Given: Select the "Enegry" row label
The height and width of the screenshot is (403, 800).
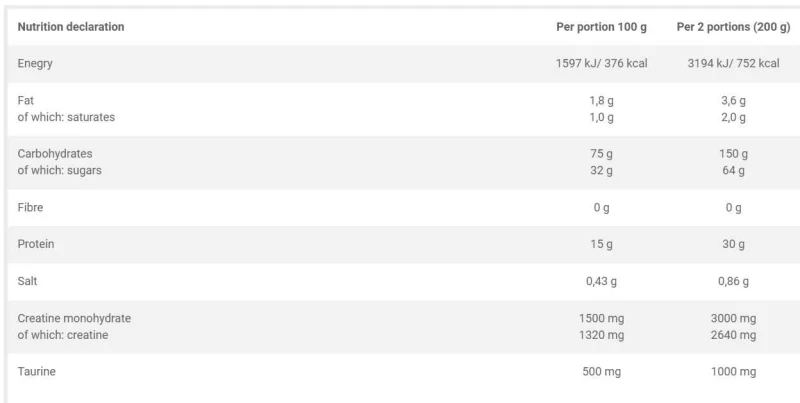Looking at the screenshot, I should pyautogui.click(x=36, y=64).
